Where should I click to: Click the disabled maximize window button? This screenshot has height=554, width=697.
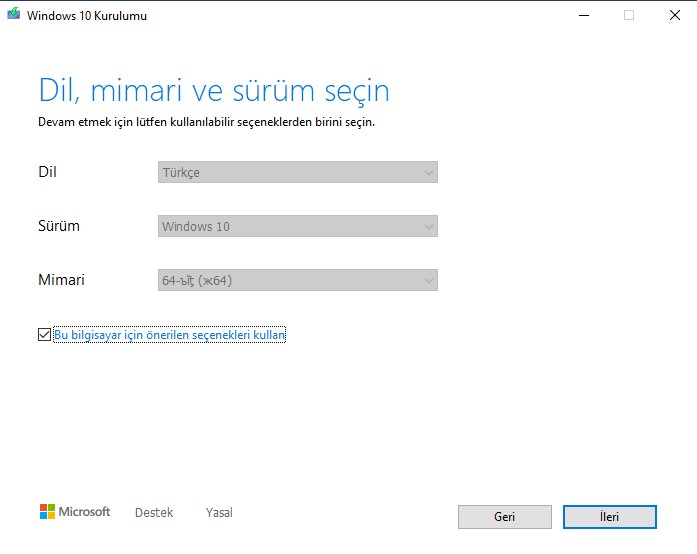click(628, 15)
